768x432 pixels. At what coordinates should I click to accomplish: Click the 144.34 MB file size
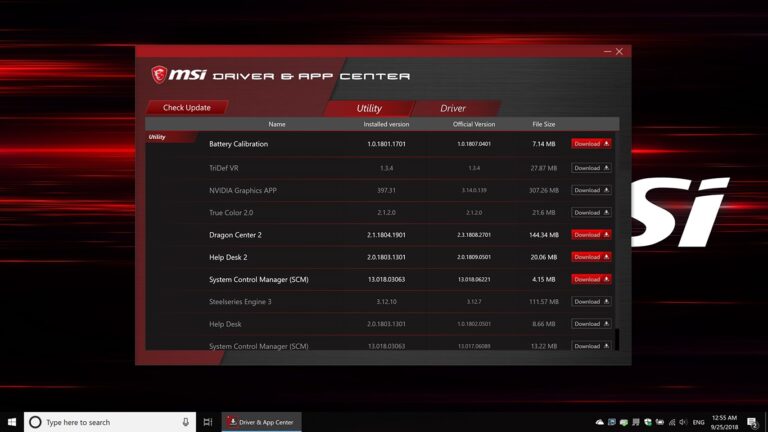click(544, 235)
